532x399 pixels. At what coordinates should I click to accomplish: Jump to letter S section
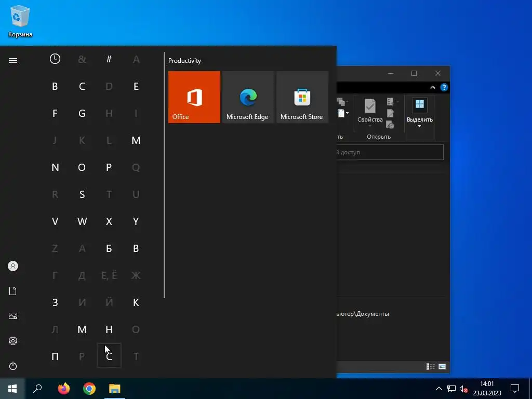[82, 194]
